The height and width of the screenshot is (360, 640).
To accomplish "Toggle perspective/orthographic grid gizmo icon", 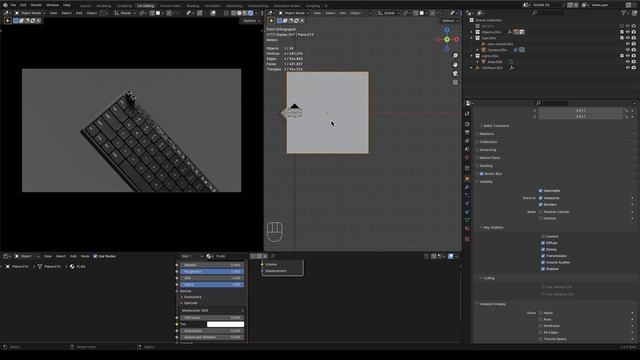I will (x=455, y=82).
